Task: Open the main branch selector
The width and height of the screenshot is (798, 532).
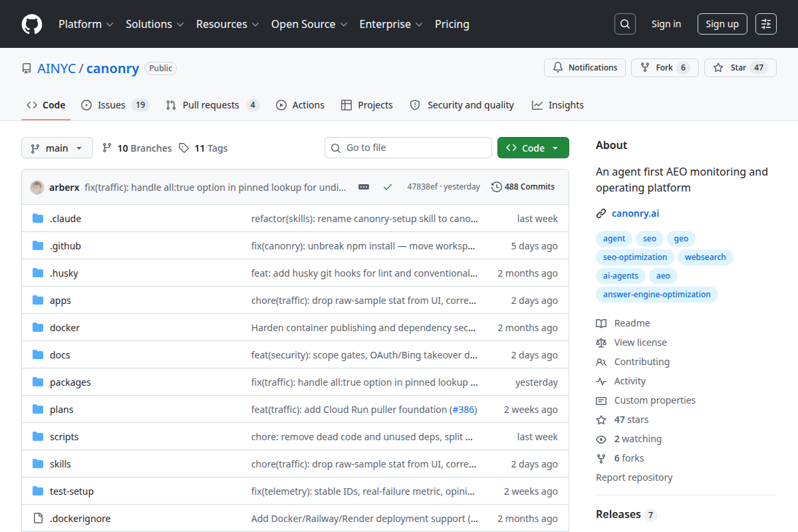Action: click(x=57, y=148)
